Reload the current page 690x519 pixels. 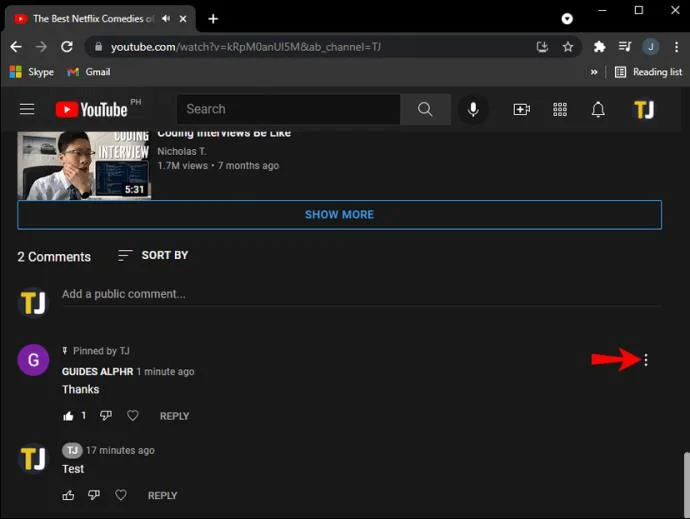[67, 47]
